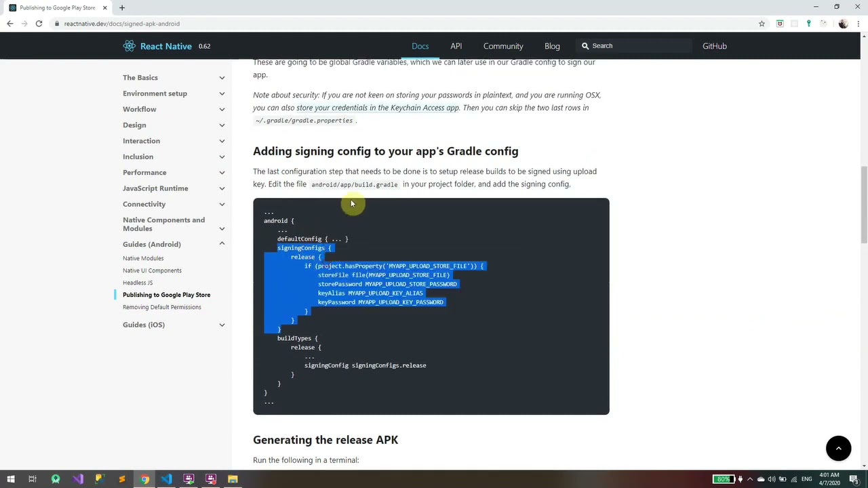Open the Community navigation item
868x488 pixels.
point(503,46)
